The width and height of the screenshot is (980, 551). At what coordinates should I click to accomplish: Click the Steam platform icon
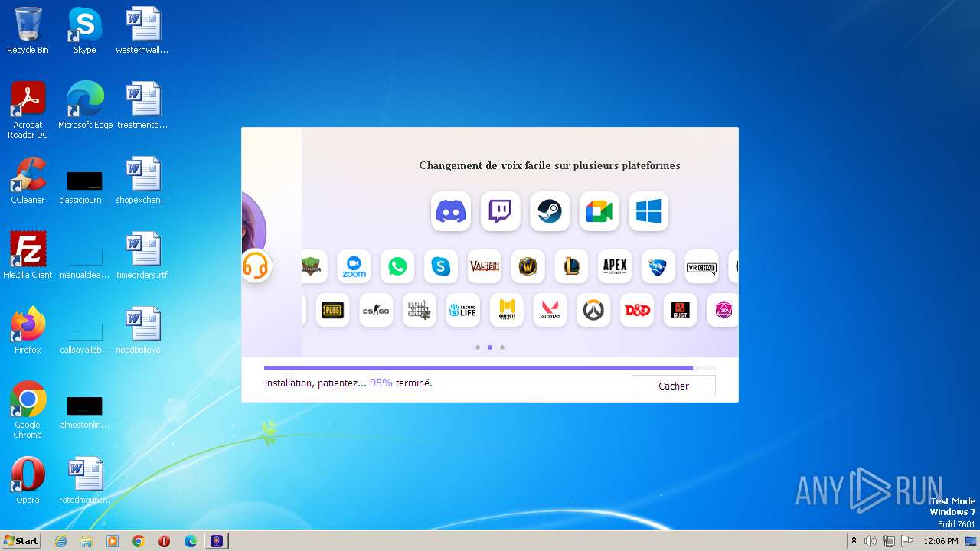550,211
